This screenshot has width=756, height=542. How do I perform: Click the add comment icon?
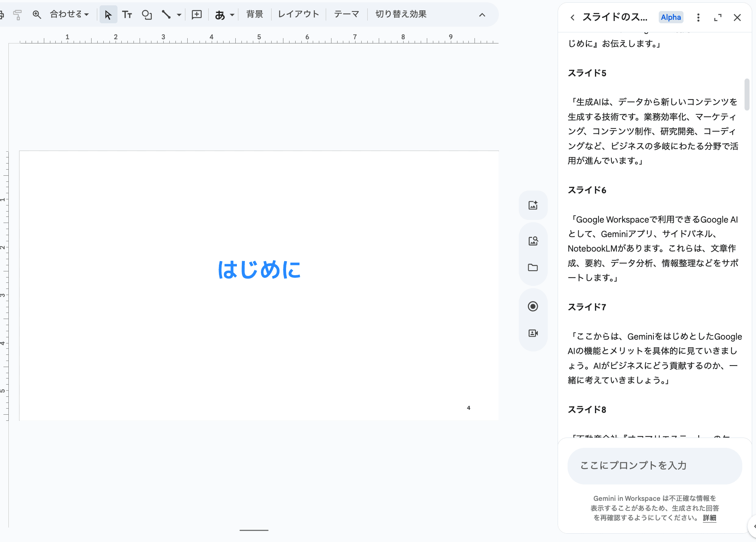click(196, 15)
